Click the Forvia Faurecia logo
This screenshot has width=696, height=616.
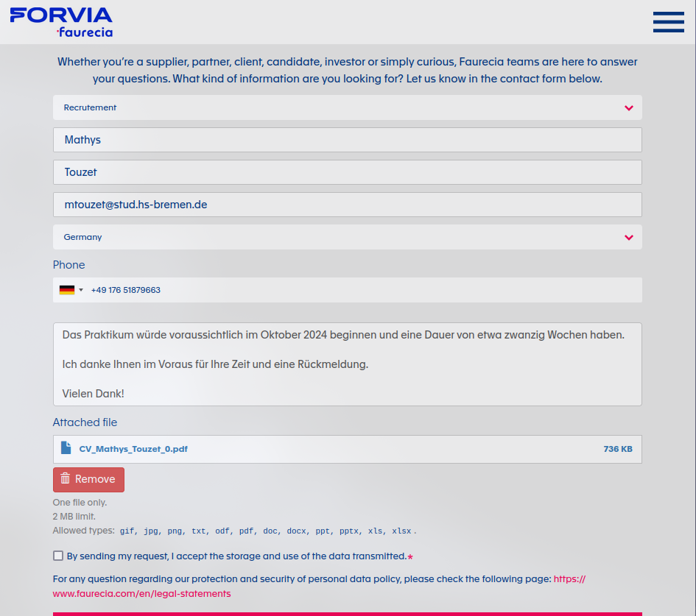click(x=61, y=21)
